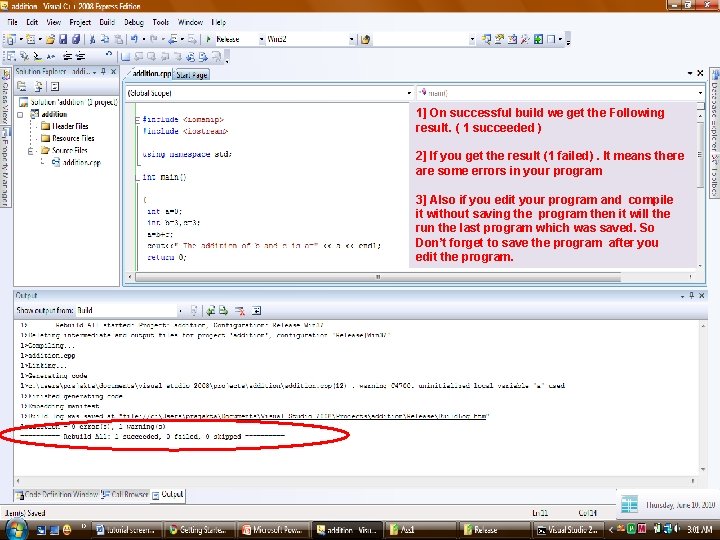This screenshot has height=540, width=720.
Task: Click the Navigate Backward icon
Action: point(173,39)
